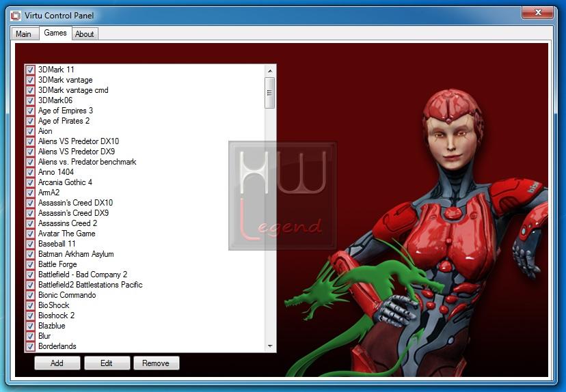The image size is (566, 392).
Task: Select the Assassins Creed 2 entry
Action: coord(68,223)
